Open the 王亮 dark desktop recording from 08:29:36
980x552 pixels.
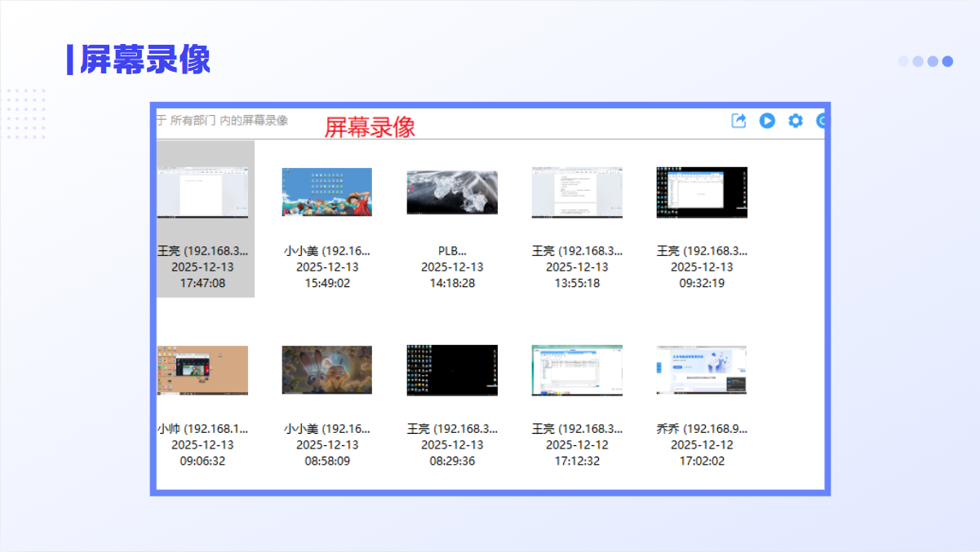pyautogui.click(x=452, y=370)
